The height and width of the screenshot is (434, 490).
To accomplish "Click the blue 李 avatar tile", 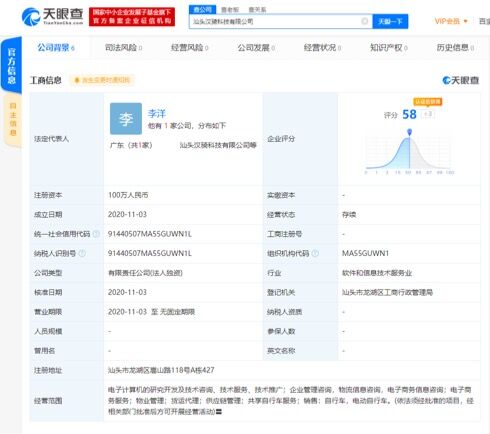I will tap(126, 119).
